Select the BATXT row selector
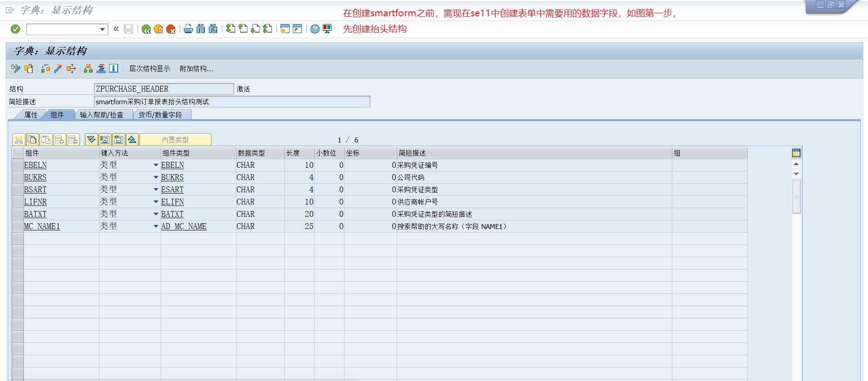 click(18, 214)
